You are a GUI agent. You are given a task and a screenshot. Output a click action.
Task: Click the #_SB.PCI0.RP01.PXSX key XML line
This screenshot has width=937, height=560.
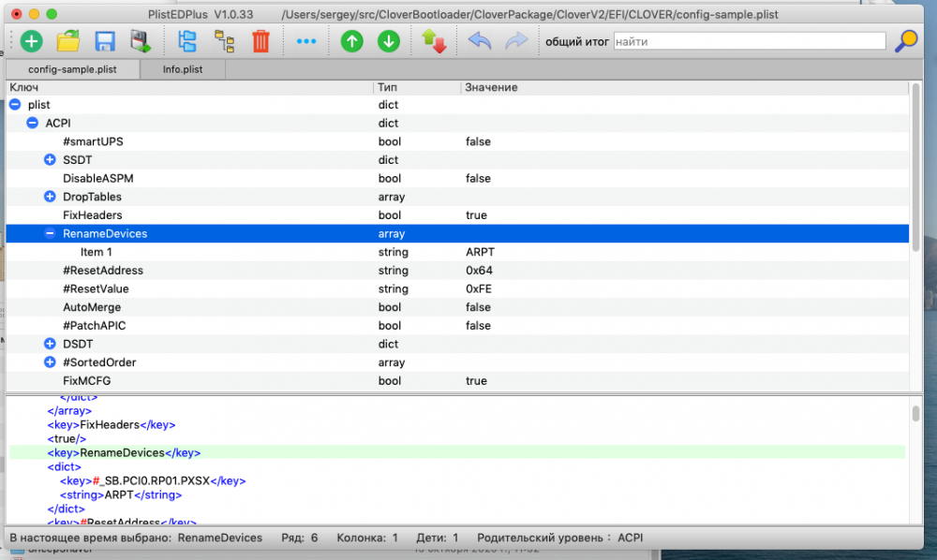coord(153,480)
